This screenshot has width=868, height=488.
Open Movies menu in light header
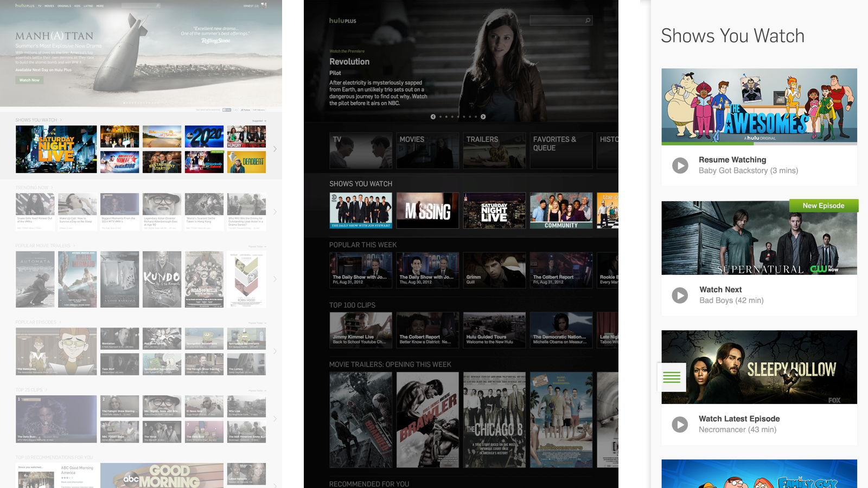49,6
